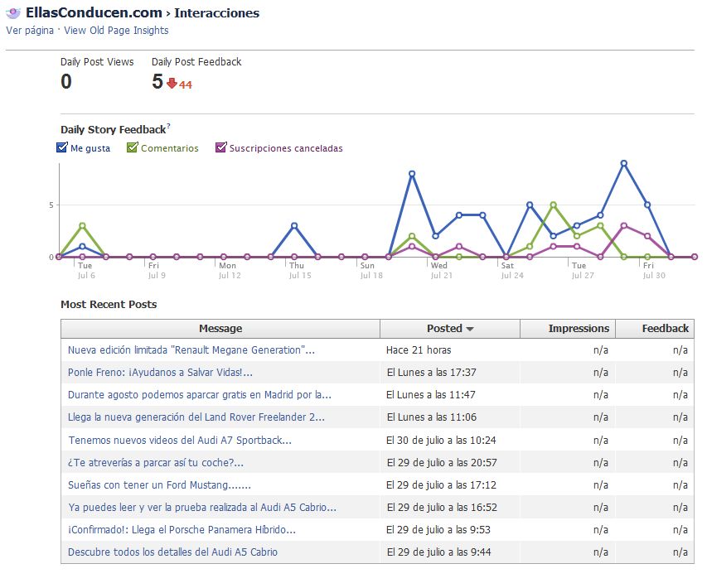
Task: Click the Fri Jul 30 axis label
Action: (x=654, y=270)
